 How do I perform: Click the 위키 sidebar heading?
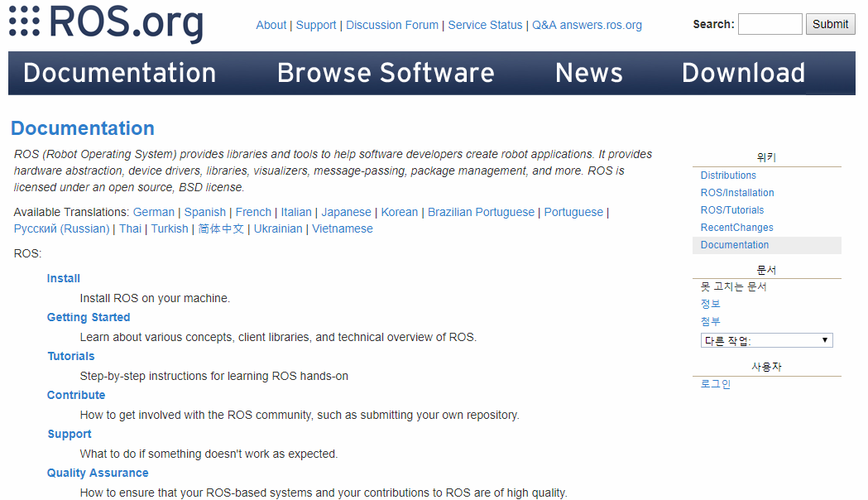click(766, 157)
